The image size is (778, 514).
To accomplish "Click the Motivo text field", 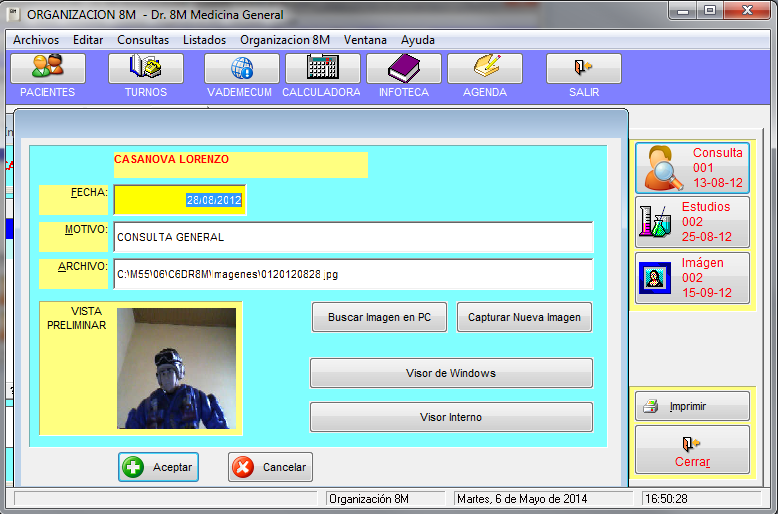I will (x=353, y=237).
